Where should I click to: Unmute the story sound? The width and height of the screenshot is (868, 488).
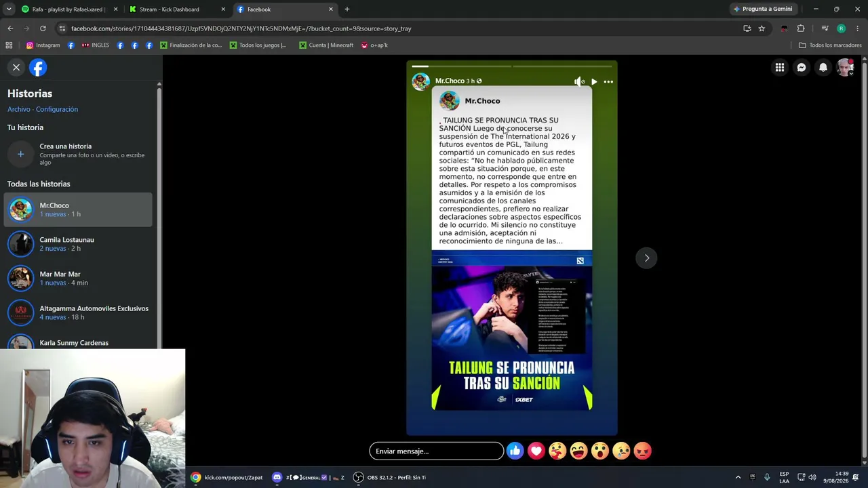pos(579,81)
